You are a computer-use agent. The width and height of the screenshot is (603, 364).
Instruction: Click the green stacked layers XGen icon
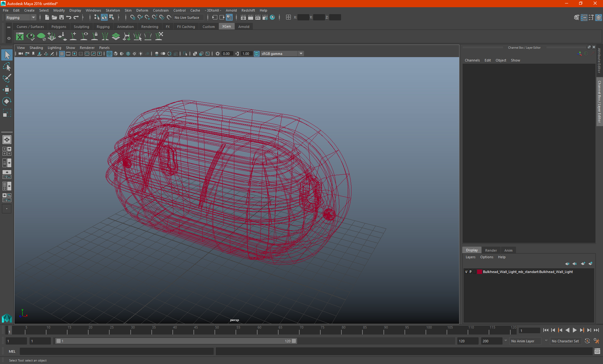116,37
